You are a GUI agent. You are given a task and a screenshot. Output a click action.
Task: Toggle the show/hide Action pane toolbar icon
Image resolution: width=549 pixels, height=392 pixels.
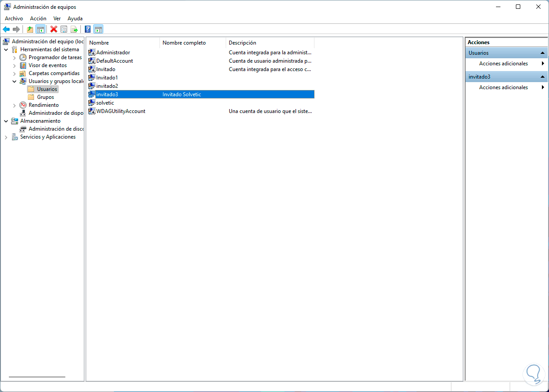click(x=98, y=30)
